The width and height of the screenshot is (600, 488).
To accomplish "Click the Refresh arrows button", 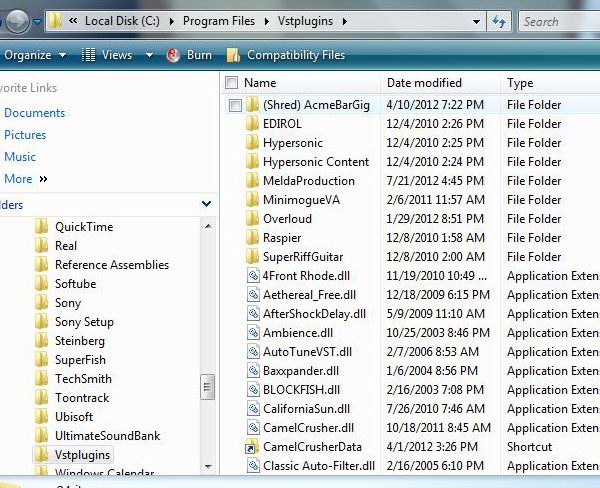I will tap(499, 21).
